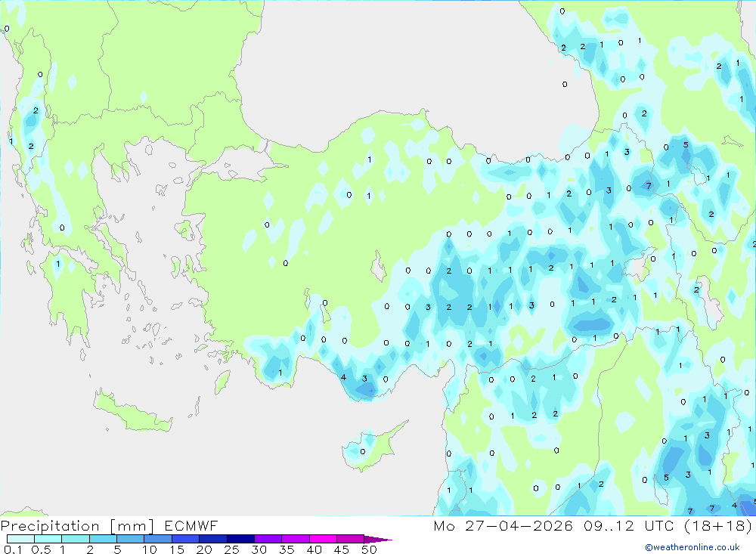756x554 pixels.
Task: Click the 45–50 mm legend swatch
Action: tap(351, 539)
